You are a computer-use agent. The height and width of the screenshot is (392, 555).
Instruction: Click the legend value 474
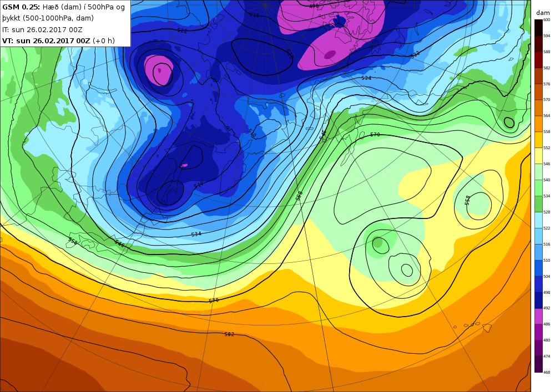click(547, 357)
